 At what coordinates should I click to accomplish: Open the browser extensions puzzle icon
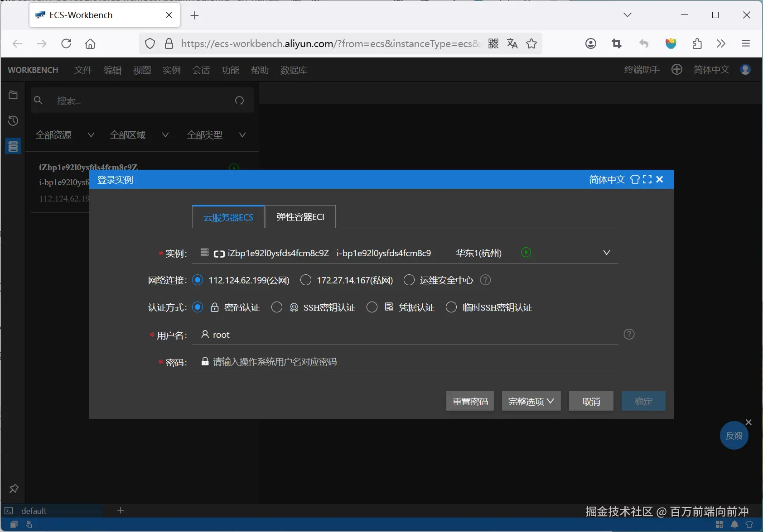click(697, 43)
